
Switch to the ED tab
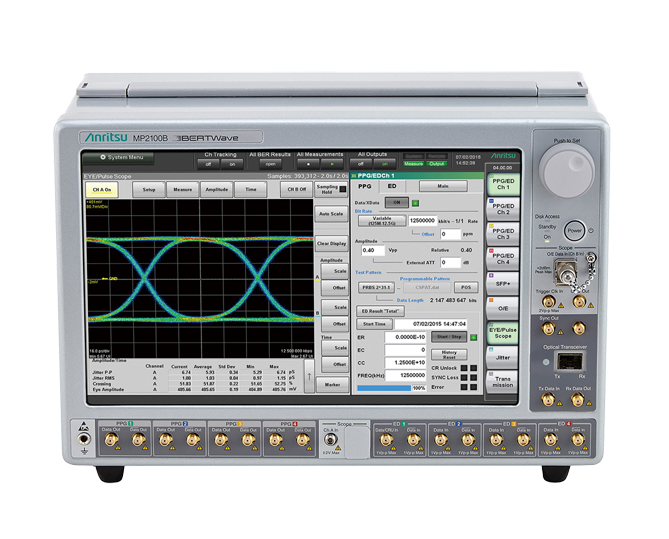click(392, 186)
